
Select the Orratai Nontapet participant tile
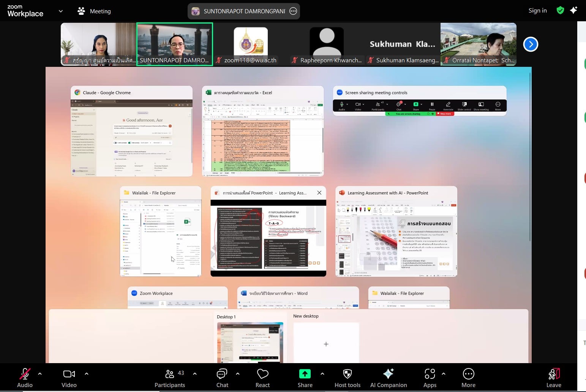(479, 44)
